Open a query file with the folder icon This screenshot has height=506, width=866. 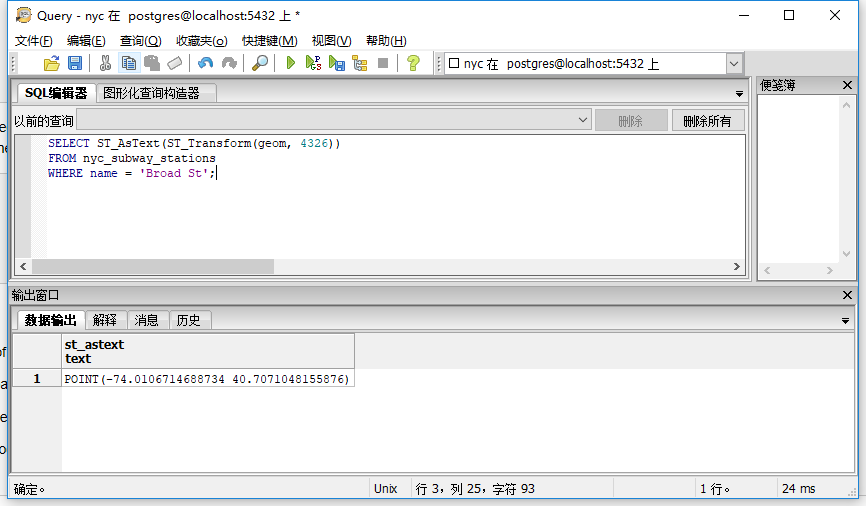coord(51,64)
